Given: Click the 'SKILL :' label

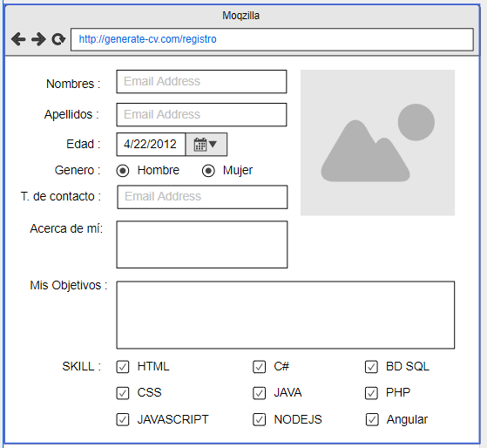Looking at the screenshot, I should [x=82, y=366].
